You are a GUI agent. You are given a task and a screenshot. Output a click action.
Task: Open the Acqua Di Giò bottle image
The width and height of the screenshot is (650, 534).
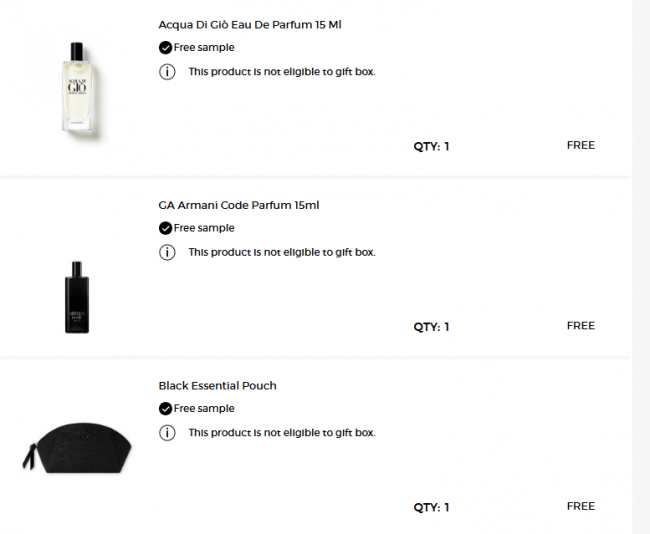coord(77,87)
